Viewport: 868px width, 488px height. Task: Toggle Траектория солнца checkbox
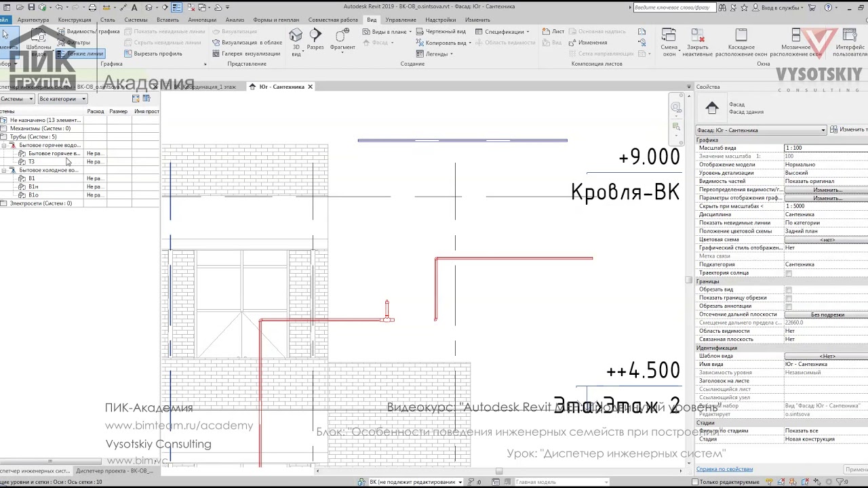coord(788,273)
